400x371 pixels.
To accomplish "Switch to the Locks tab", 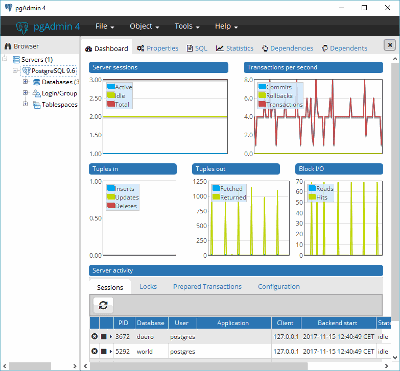I will (148, 286).
